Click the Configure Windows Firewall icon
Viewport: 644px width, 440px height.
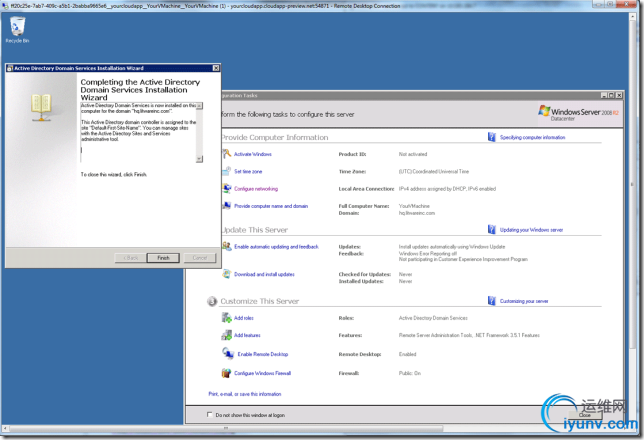click(x=227, y=373)
